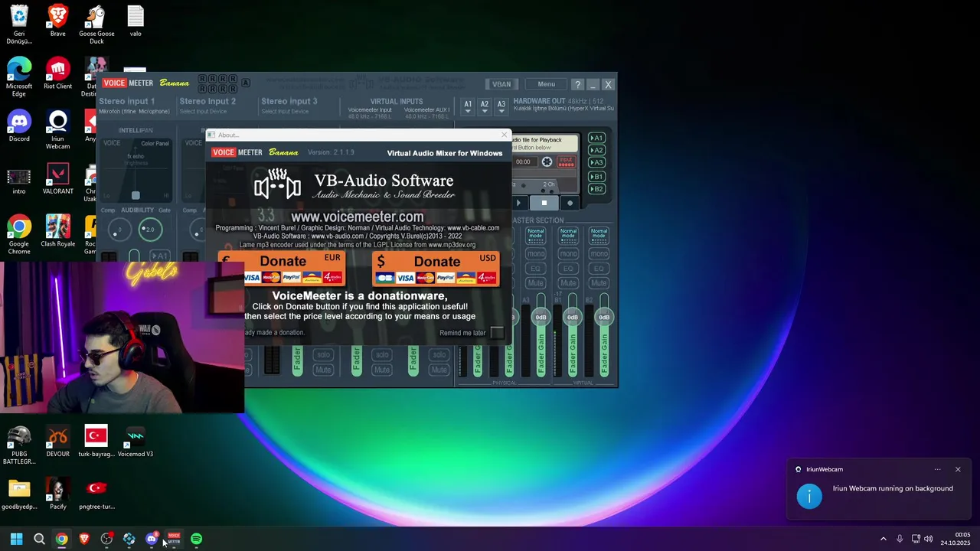Click the red input button on cassette
Image resolution: width=980 pixels, height=551 pixels.
566,161
